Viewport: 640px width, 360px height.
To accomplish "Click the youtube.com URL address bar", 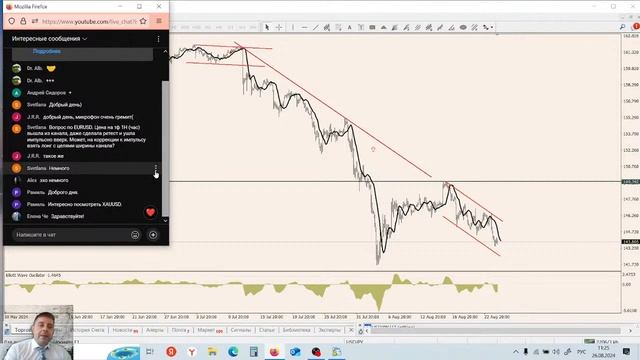I will point(89,21).
